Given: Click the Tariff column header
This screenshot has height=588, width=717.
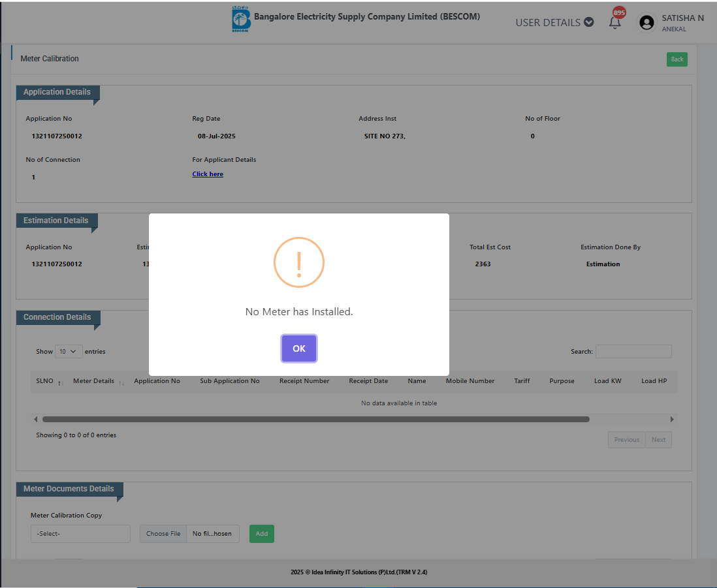Looking at the screenshot, I should 522,381.
